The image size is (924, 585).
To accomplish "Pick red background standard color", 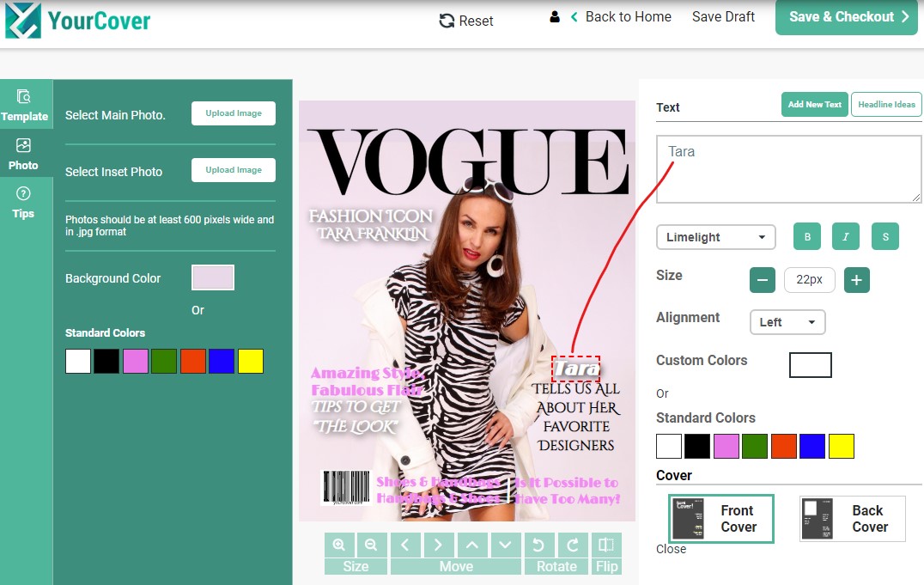I will click(x=192, y=361).
